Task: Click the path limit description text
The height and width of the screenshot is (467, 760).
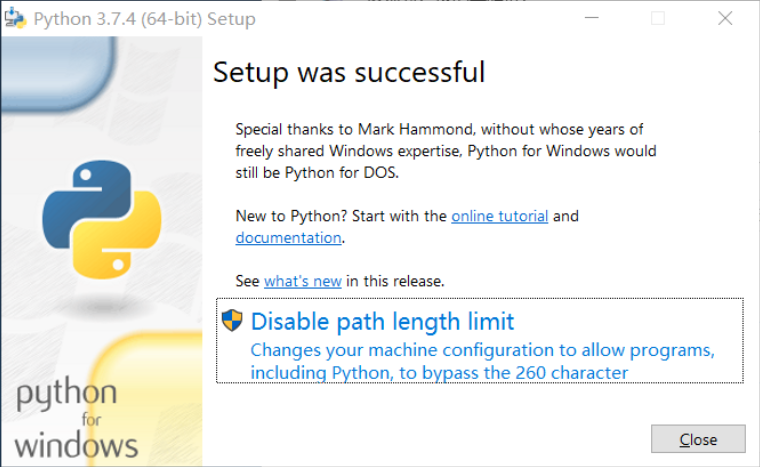Action: 480,361
